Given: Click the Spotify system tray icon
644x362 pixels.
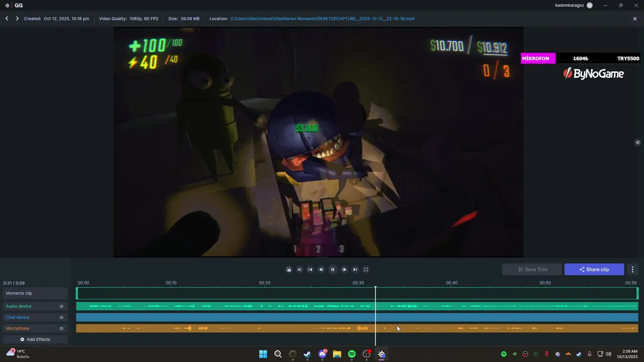Looking at the screenshot, I should [x=504, y=354].
